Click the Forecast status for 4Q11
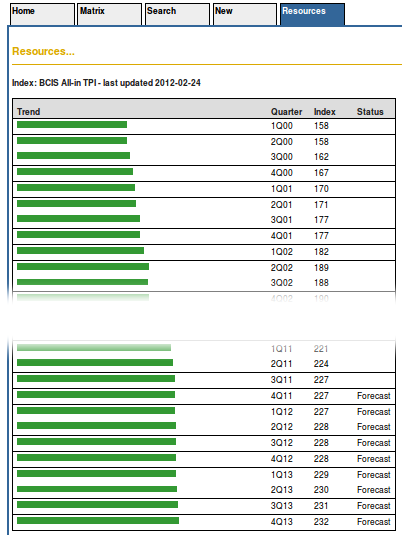 [x=374, y=396]
